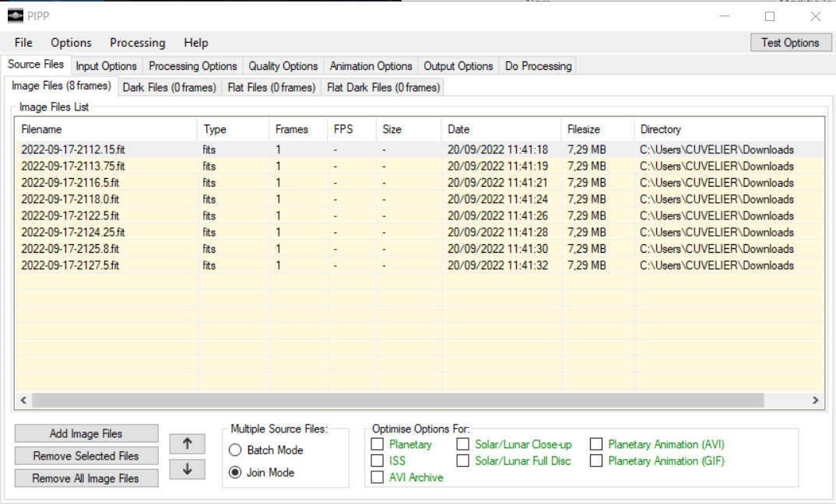Click the Type column header
Screen dimensions: 836x504
click(x=234, y=129)
